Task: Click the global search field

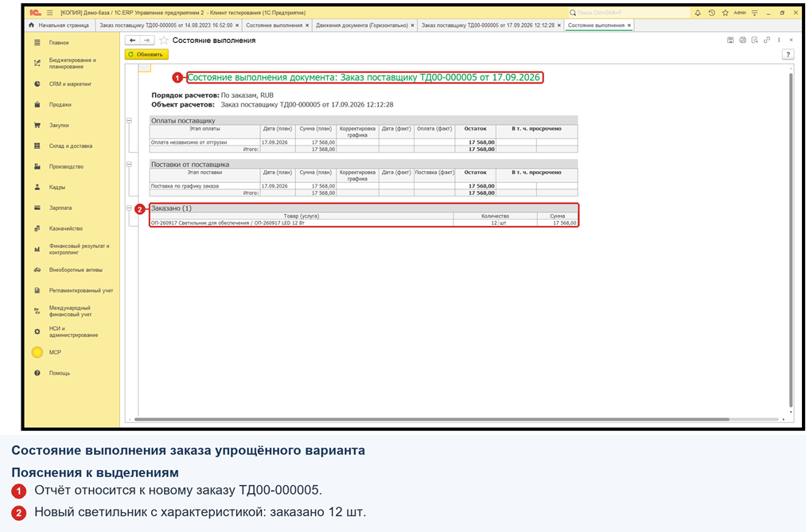Action: 627,13
